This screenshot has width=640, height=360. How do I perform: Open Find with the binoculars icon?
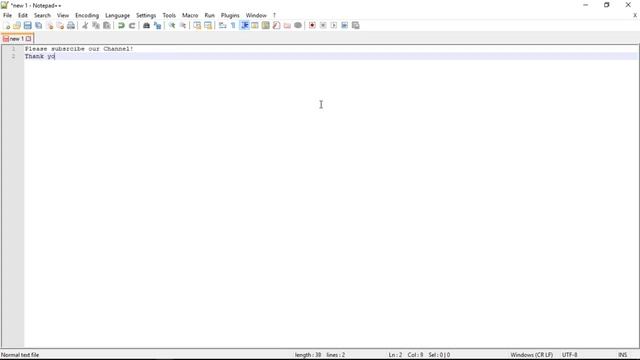pyautogui.click(x=146, y=25)
